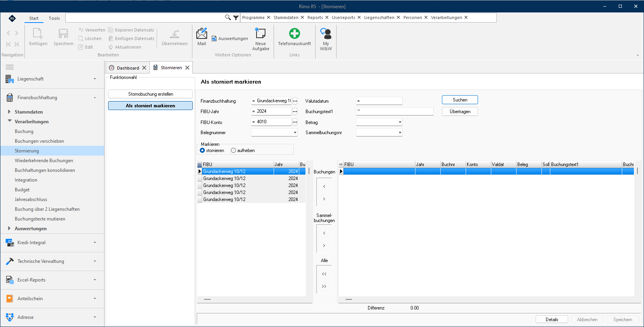Image resolution: width=644 pixels, height=327 pixels.
Task: Click the Auswertungen ribbon item
Action: pyautogui.click(x=230, y=38)
